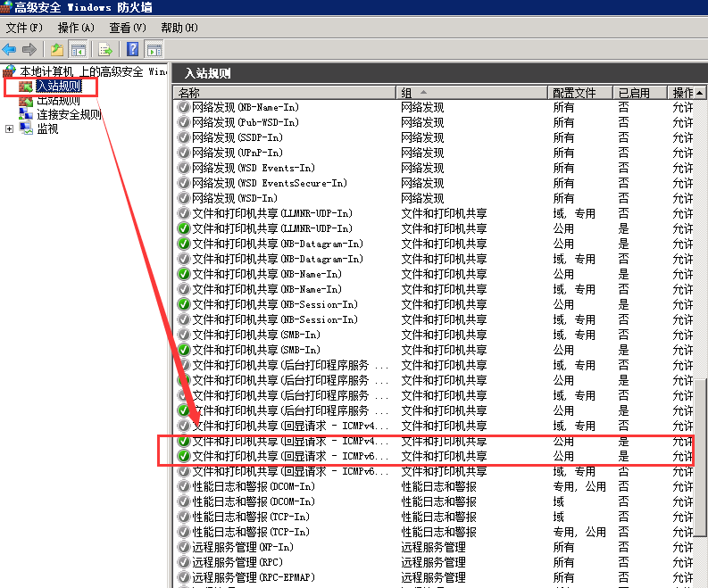Click the gray status icon of 网络发现 (SSDP-In)
This screenshot has height=588, width=708.
(x=184, y=137)
